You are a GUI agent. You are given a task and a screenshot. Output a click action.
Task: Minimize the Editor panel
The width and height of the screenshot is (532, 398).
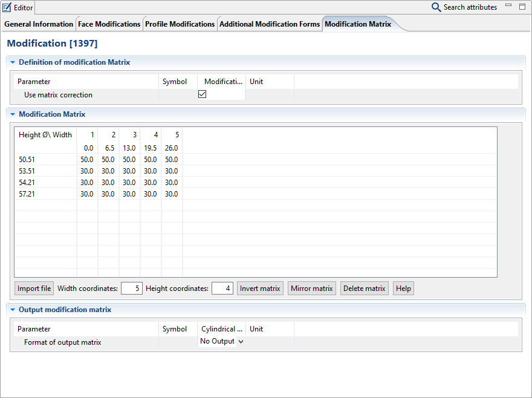point(508,5)
